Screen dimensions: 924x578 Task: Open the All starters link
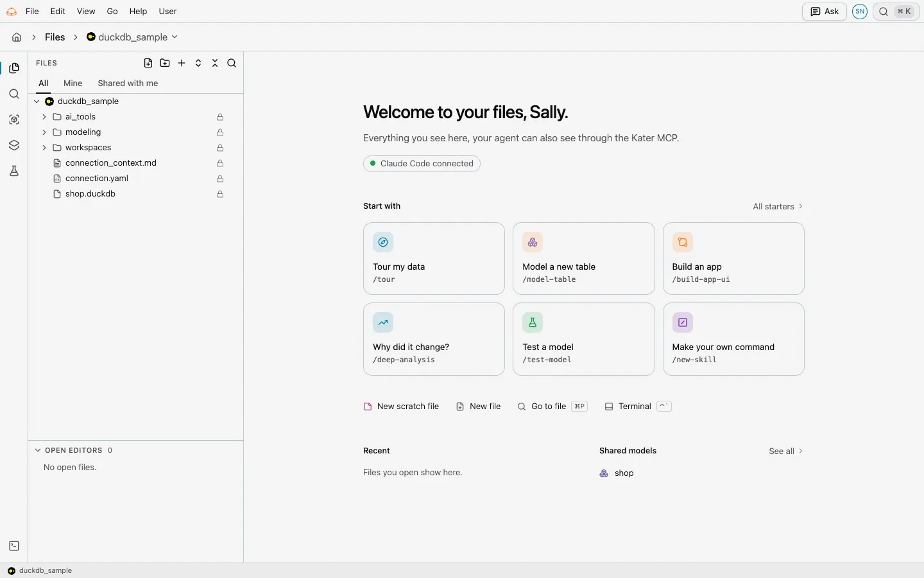tap(778, 206)
